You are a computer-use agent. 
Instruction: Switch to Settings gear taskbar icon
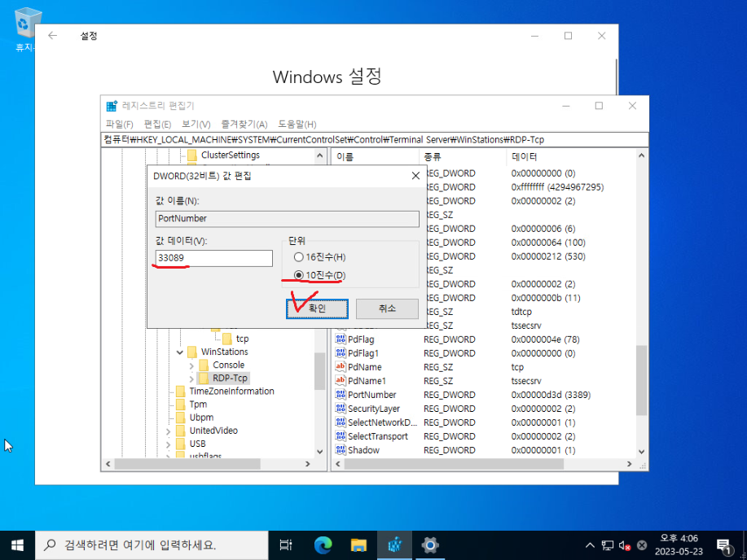(x=430, y=545)
